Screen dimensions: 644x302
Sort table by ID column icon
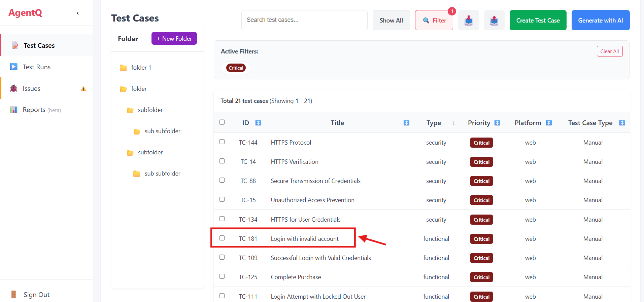pyautogui.click(x=258, y=123)
